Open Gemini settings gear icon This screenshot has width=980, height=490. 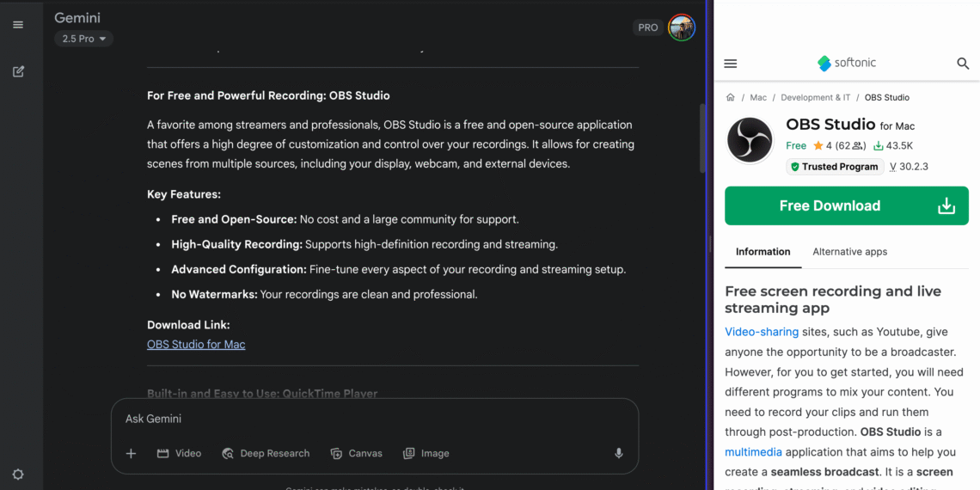coord(18,475)
